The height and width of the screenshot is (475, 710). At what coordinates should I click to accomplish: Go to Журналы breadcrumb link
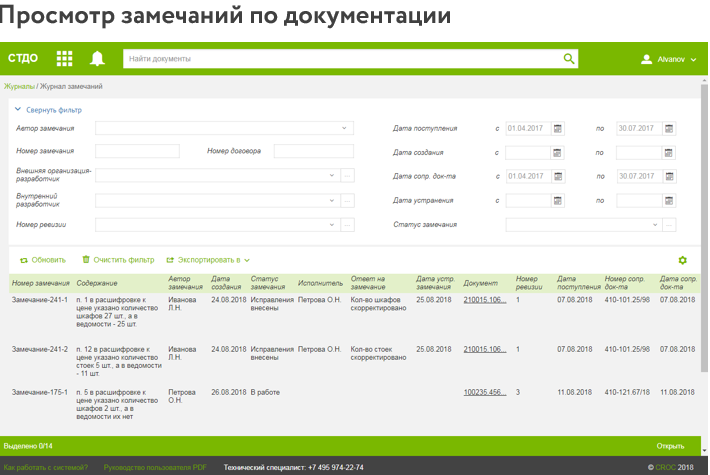pyautogui.click(x=19, y=86)
